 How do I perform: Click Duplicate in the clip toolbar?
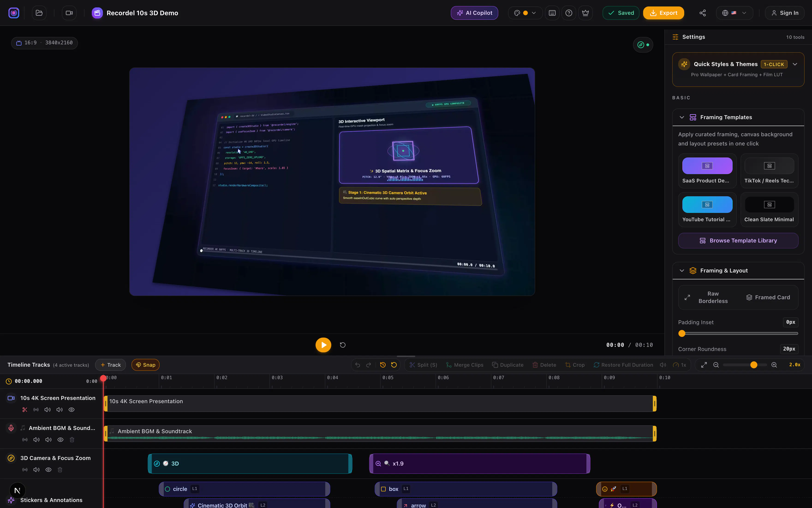click(508, 365)
